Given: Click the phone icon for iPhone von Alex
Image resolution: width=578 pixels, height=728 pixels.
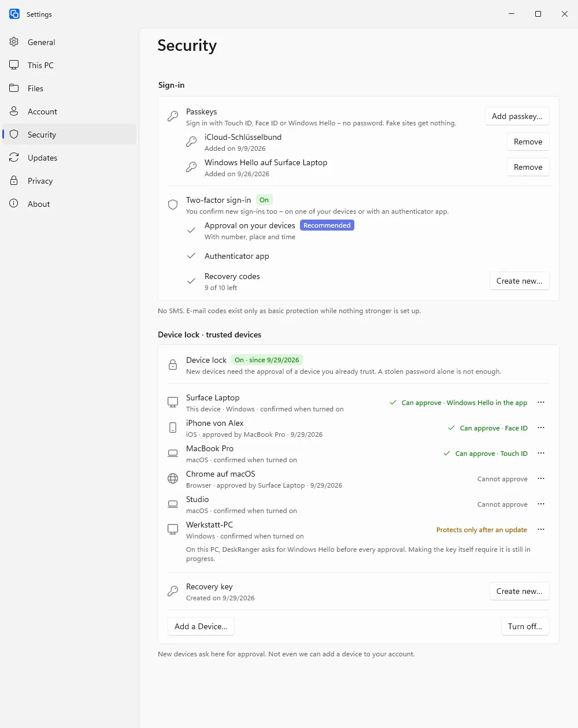Looking at the screenshot, I should [x=173, y=428].
